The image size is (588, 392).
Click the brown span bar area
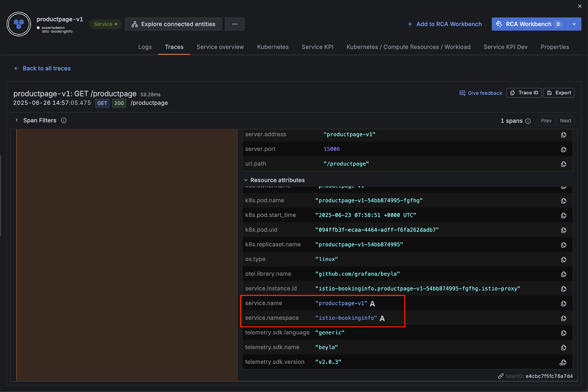tap(127, 255)
